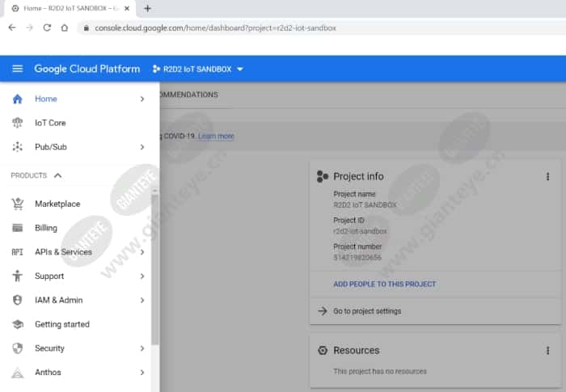Click the Getting started graduation cap icon
This screenshot has height=392, width=566.
coord(17,324)
